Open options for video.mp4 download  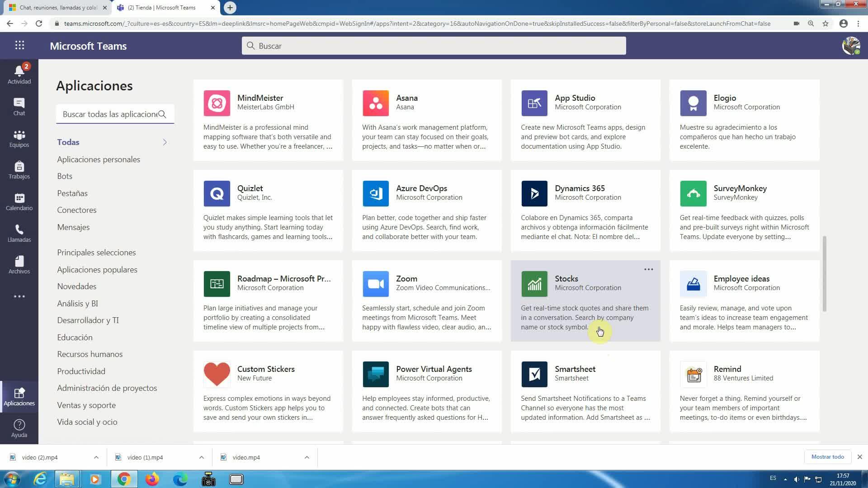coord(307,457)
